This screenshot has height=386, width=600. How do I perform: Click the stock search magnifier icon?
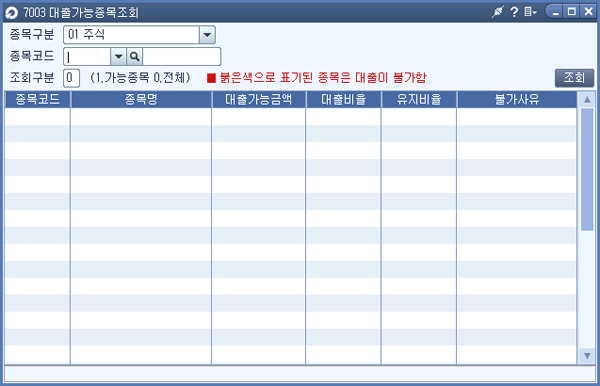click(134, 57)
